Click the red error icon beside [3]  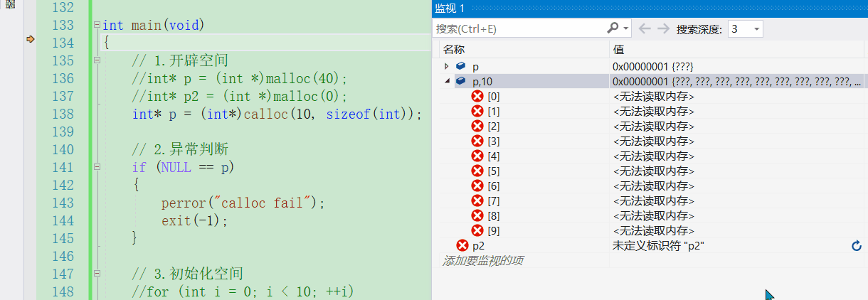coord(478,141)
